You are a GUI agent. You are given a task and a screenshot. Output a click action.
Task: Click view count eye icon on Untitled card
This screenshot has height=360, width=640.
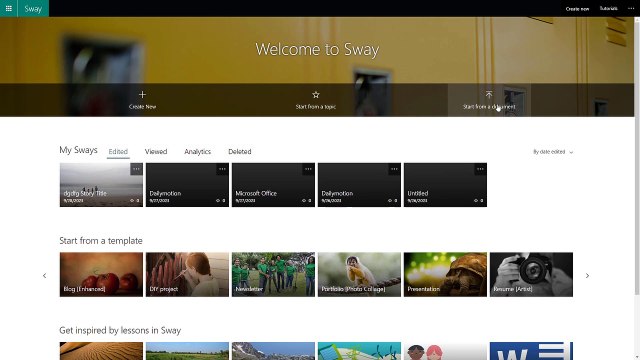[476, 200]
